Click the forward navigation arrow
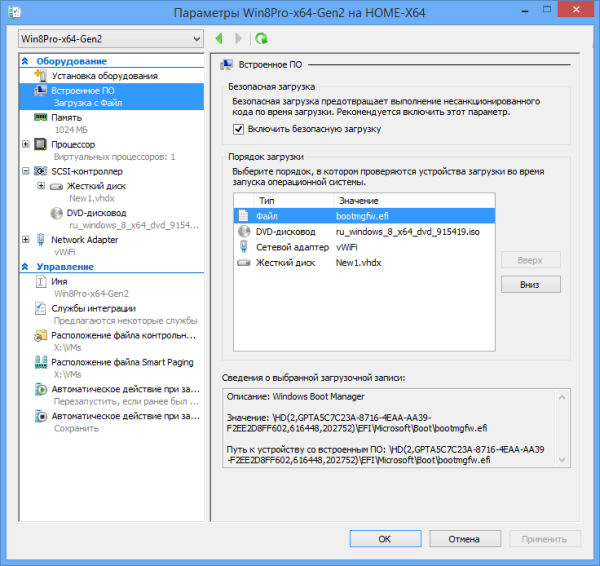 238,38
